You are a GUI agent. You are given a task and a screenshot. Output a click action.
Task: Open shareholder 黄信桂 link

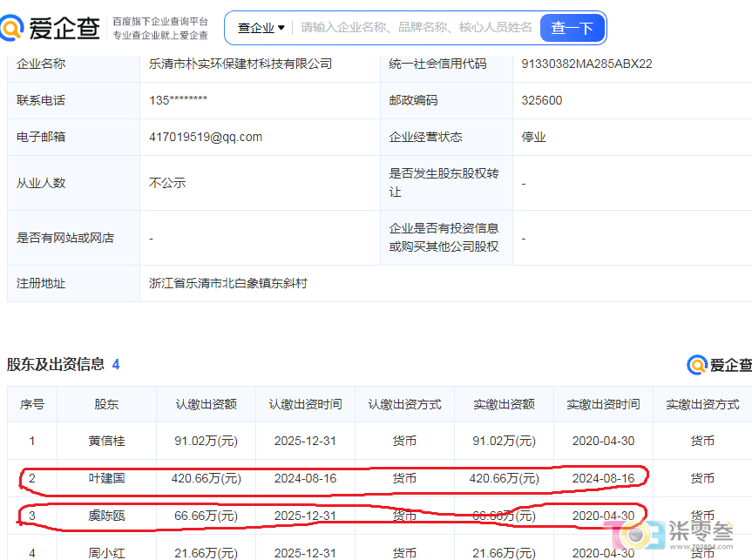pos(106,441)
